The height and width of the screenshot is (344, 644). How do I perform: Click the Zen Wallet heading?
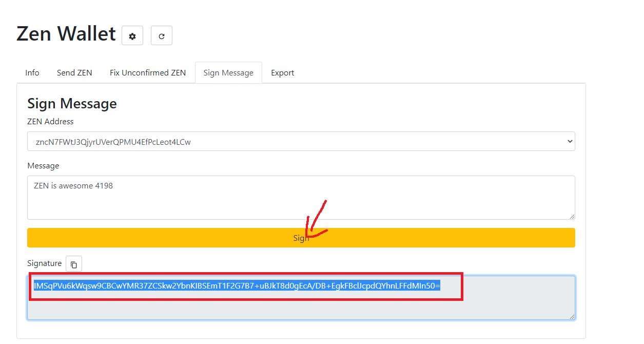coord(66,34)
